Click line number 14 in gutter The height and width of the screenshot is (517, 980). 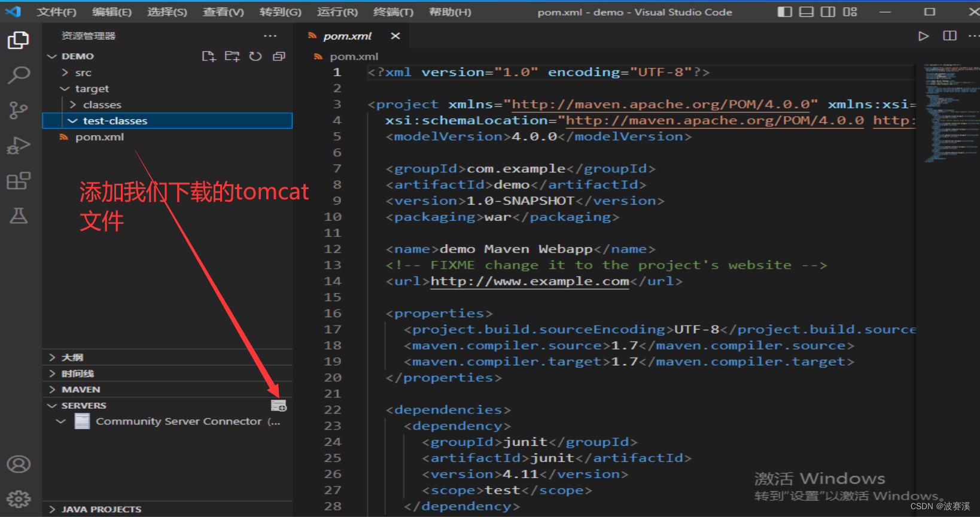click(x=333, y=281)
